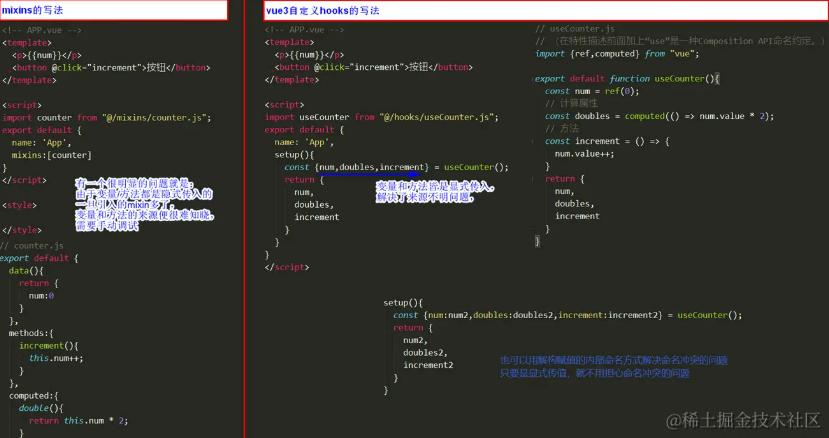Screen dimensions: 829x438
Task: Click the opening <style> tag line
Action: point(20,205)
